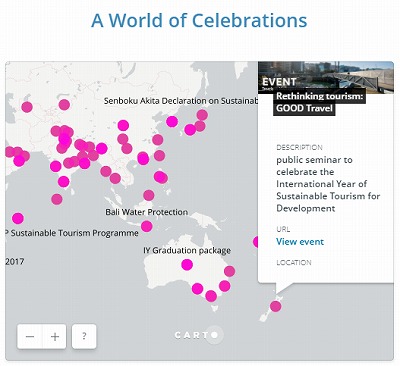Click the event header photo thumbnail
This screenshot has height=366, width=400.
tap(326, 77)
